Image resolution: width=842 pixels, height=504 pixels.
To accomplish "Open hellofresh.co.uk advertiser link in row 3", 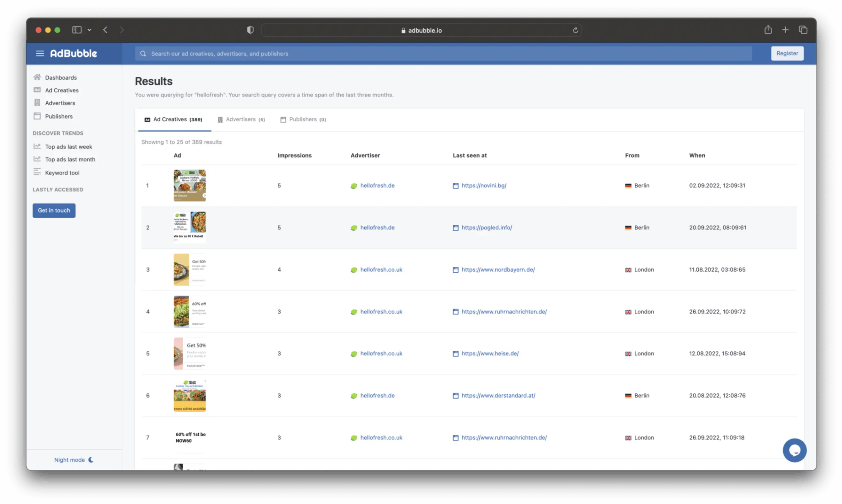I will pyautogui.click(x=381, y=269).
